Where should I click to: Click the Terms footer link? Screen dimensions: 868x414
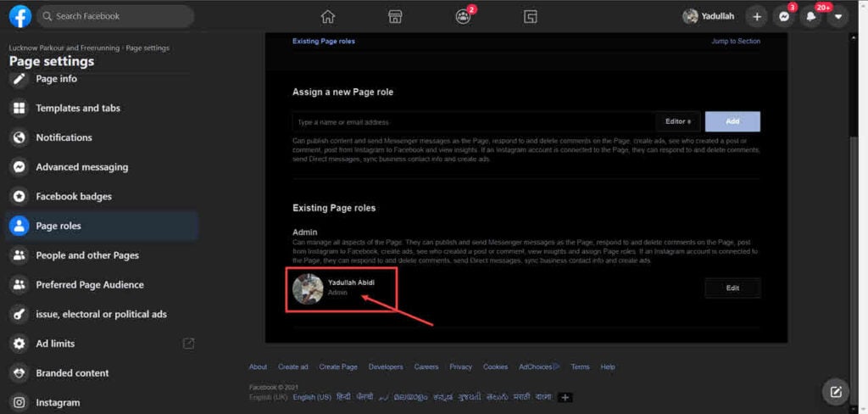580,366
